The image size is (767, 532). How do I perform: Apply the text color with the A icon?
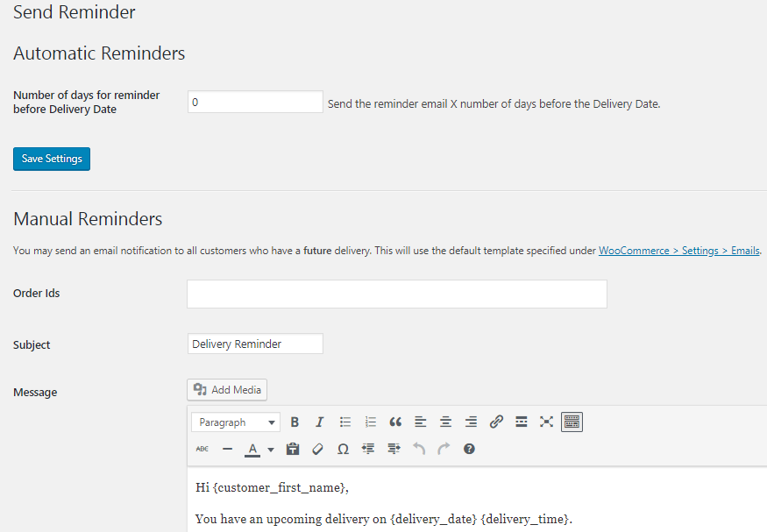coord(252,449)
